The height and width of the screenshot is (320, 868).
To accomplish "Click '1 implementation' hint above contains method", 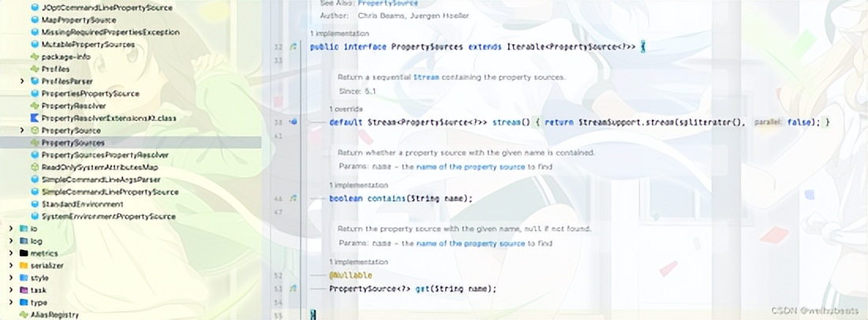I will pyautogui.click(x=359, y=185).
